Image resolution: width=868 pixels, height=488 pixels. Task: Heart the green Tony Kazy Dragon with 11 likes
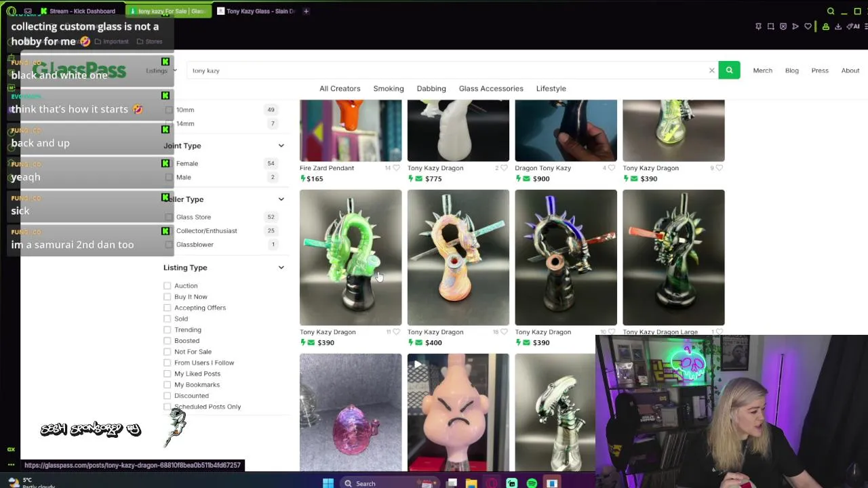(397, 332)
